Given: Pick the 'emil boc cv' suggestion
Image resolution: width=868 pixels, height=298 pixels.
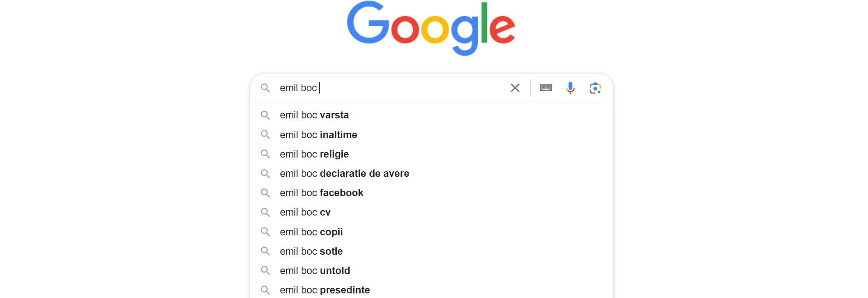Looking at the screenshot, I should coord(304,212).
